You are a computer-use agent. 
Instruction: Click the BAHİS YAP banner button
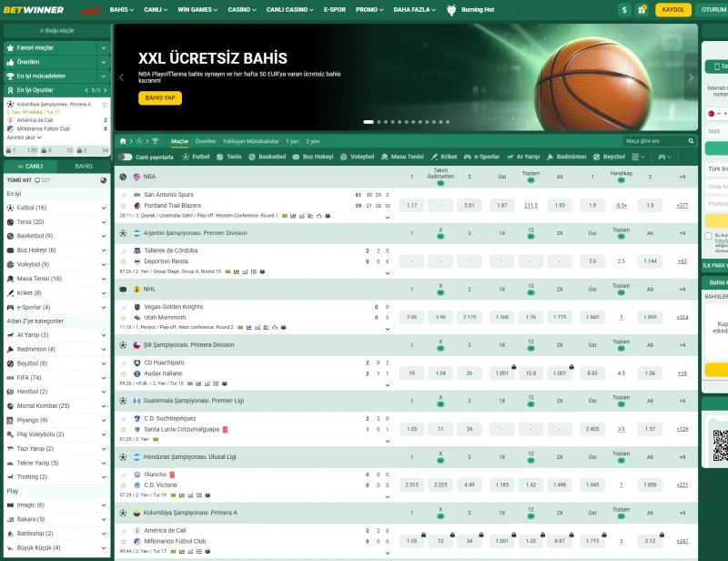pos(160,98)
